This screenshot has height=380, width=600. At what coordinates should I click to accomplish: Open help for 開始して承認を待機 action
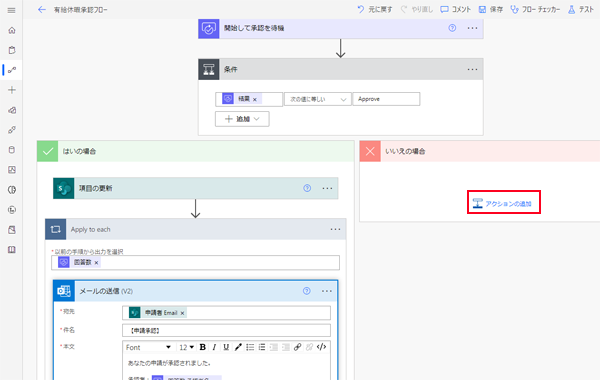pyautogui.click(x=452, y=28)
